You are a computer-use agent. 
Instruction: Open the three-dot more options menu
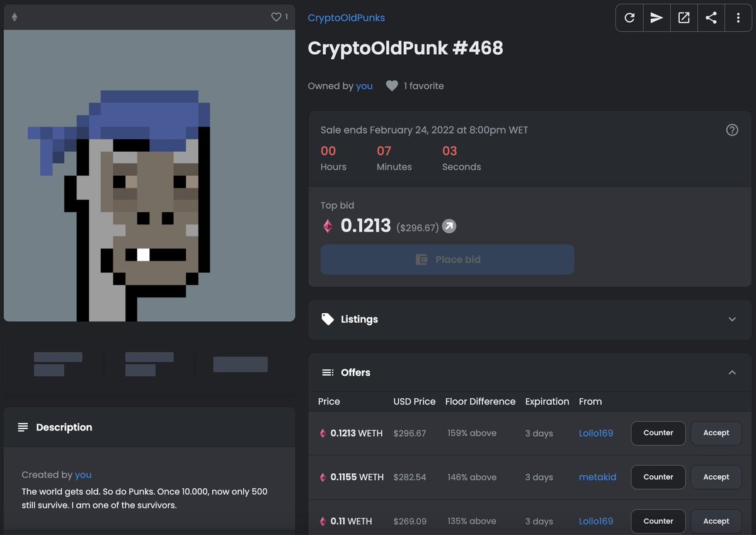click(x=738, y=18)
